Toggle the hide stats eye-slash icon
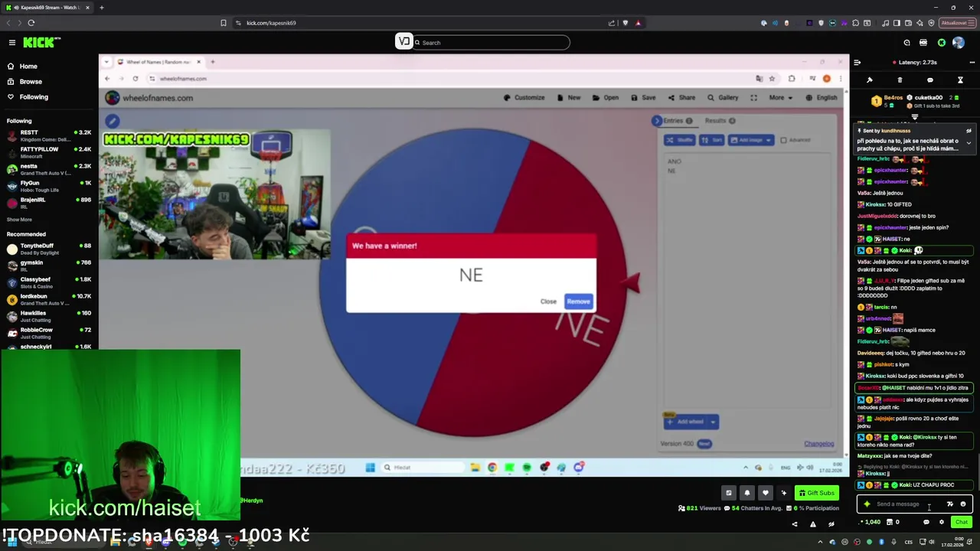This screenshot has width=980, height=551. [x=831, y=524]
